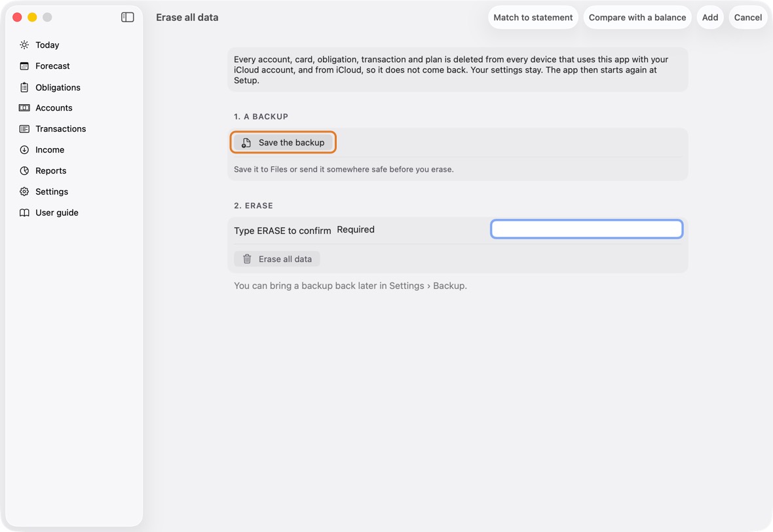Screen dimensions: 773x532
Task: Click the 'Required' text
Action: [356, 229]
